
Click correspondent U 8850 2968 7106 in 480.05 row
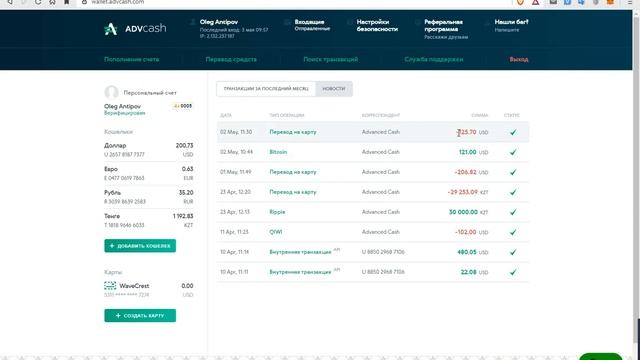pos(383,252)
